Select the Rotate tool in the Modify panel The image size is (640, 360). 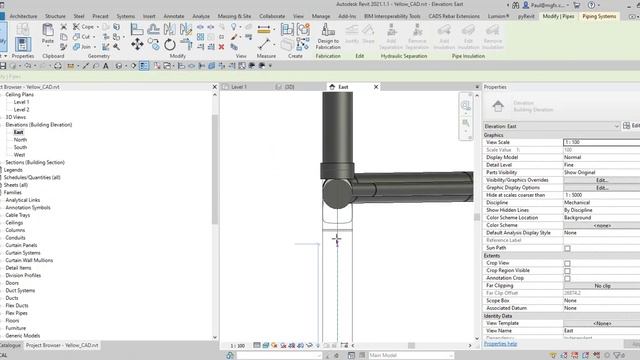[170, 44]
